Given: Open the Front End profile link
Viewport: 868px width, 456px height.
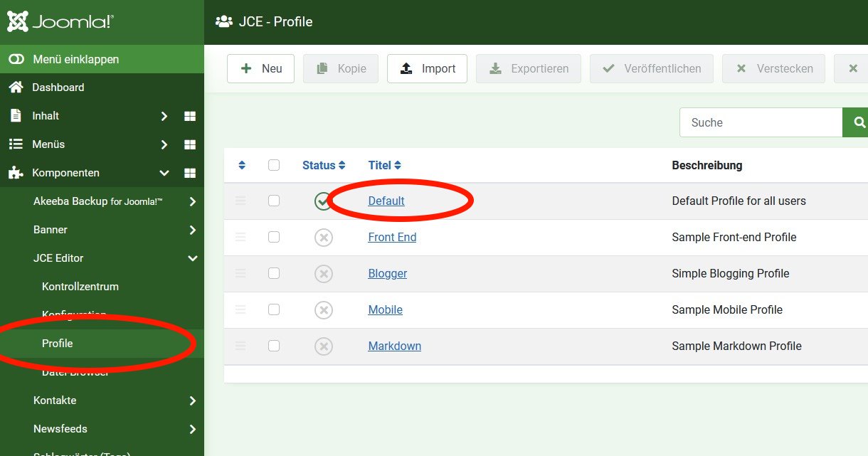Looking at the screenshot, I should pos(392,237).
